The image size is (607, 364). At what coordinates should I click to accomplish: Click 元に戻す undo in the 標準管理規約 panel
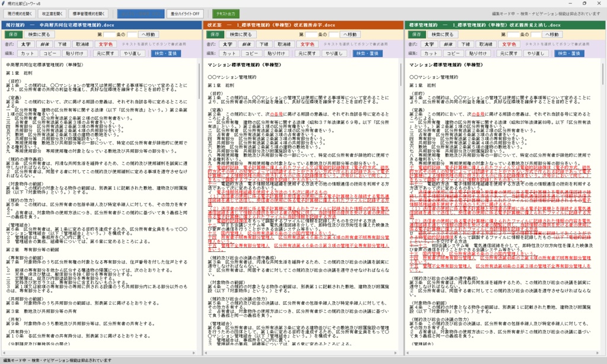coord(509,53)
